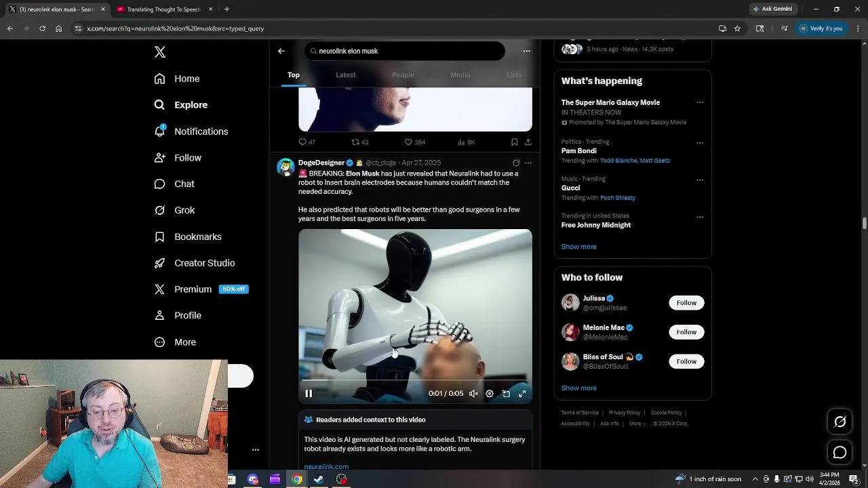Go back using the search page arrow
Screen dimensions: 868x488
pos(281,51)
